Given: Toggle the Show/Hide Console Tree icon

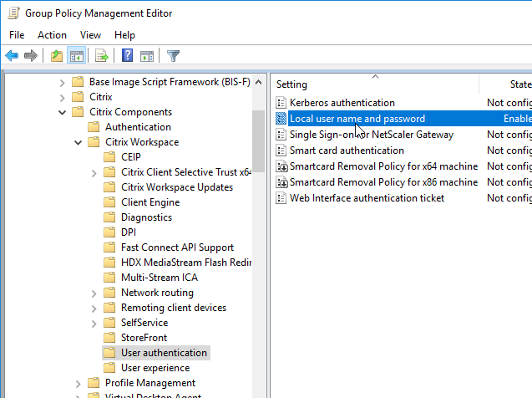Looking at the screenshot, I should coord(76,56).
